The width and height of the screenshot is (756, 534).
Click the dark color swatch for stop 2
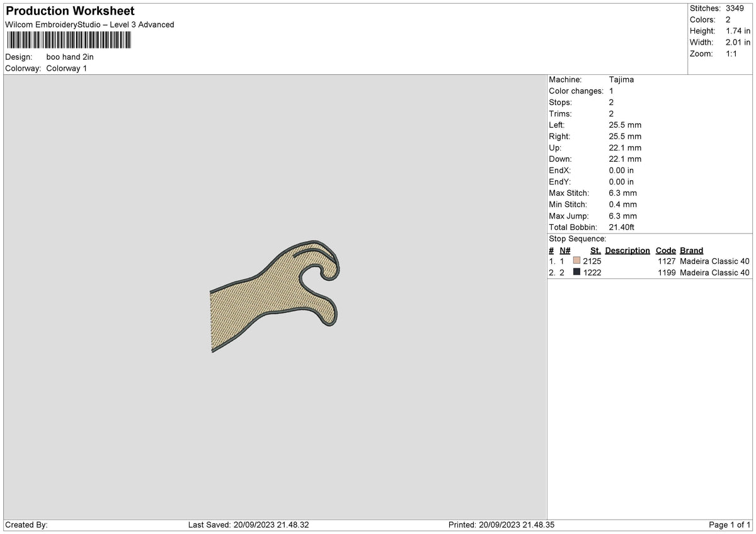pyautogui.click(x=576, y=273)
